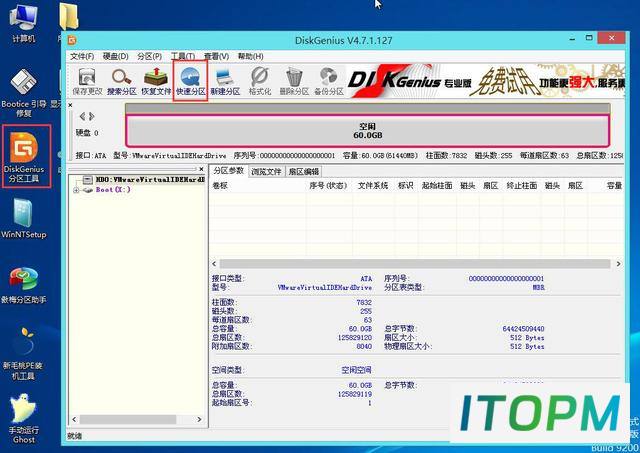Open Quick Partition (快速分区) tool
The width and height of the screenshot is (640, 453).
click(190, 81)
